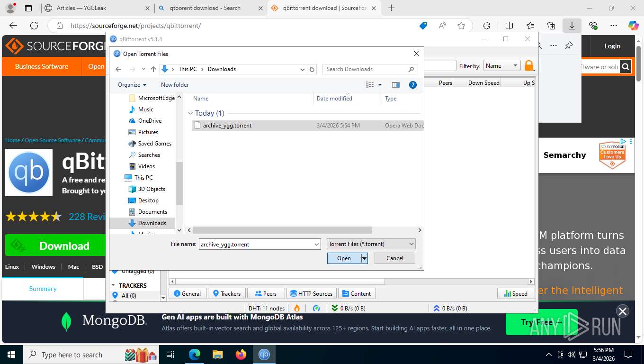644x364 pixels.
Task: Open Task View on the taskbar
Action: pos(170,355)
